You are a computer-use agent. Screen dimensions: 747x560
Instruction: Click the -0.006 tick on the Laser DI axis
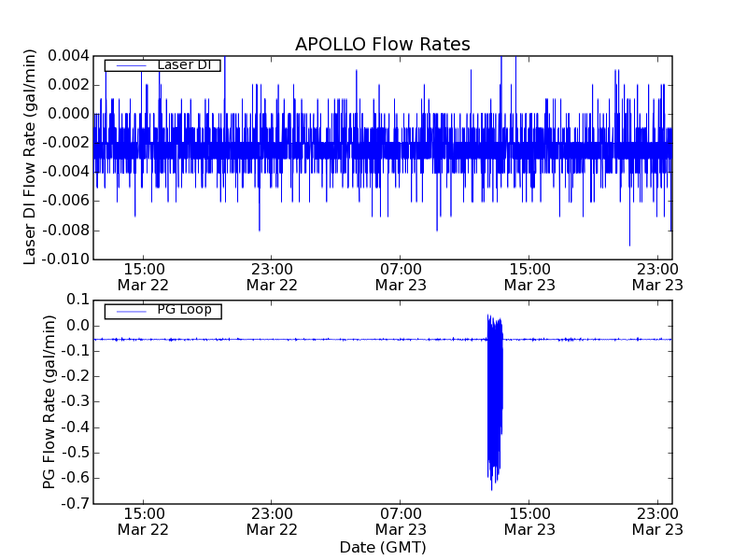(x=65, y=201)
